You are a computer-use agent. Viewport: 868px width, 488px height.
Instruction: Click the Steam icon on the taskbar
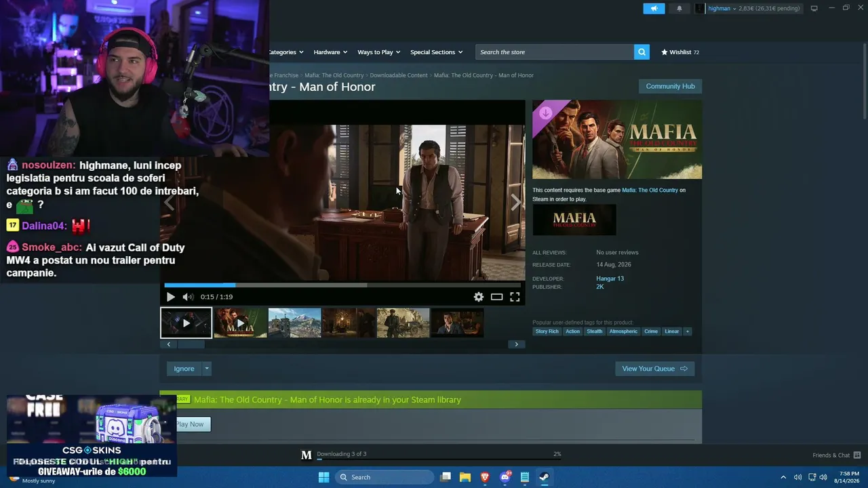click(x=545, y=477)
